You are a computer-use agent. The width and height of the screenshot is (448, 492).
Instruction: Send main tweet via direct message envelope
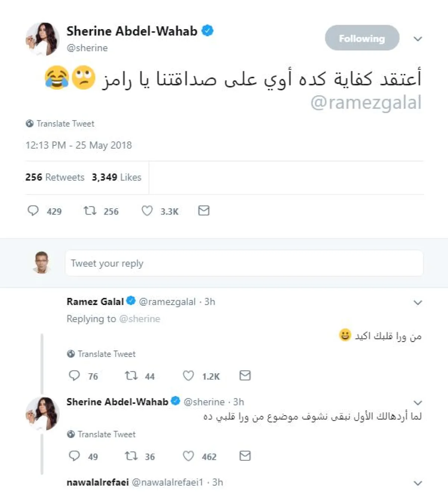[x=204, y=211]
